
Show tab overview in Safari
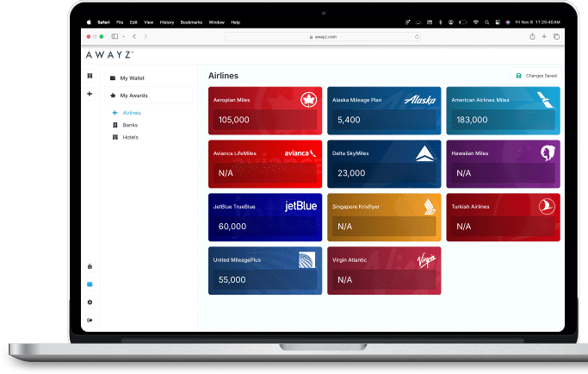556,36
